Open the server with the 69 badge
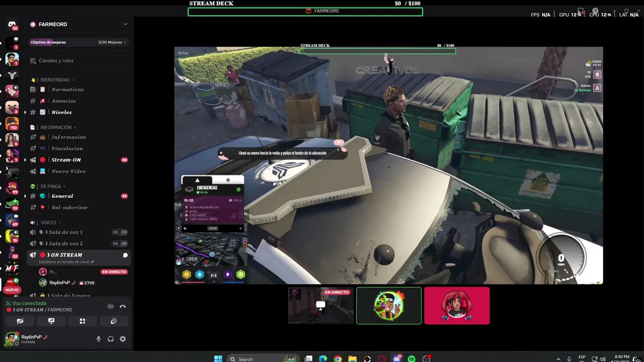Viewport: 644px width, 362px height. coord(12,220)
